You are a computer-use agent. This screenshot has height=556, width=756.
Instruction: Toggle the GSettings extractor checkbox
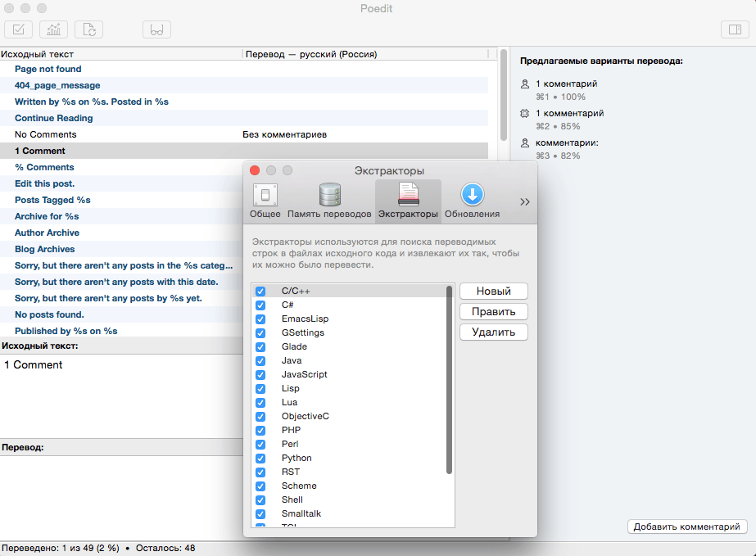coord(260,333)
